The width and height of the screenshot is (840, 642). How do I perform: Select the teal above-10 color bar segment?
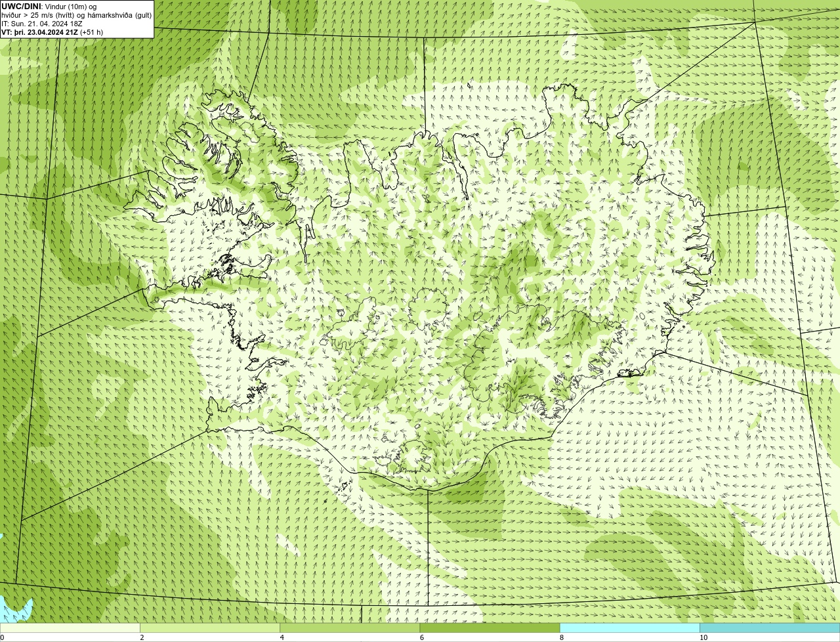tap(770, 628)
